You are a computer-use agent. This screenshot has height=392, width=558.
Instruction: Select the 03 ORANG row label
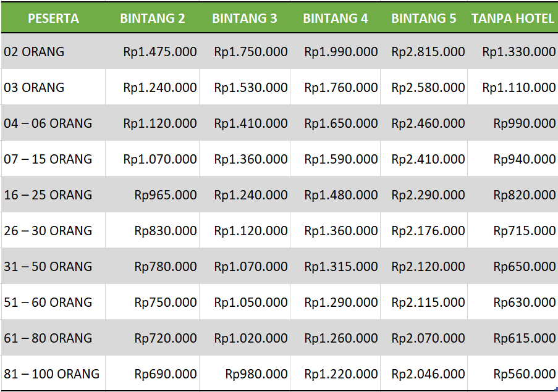point(34,88)
